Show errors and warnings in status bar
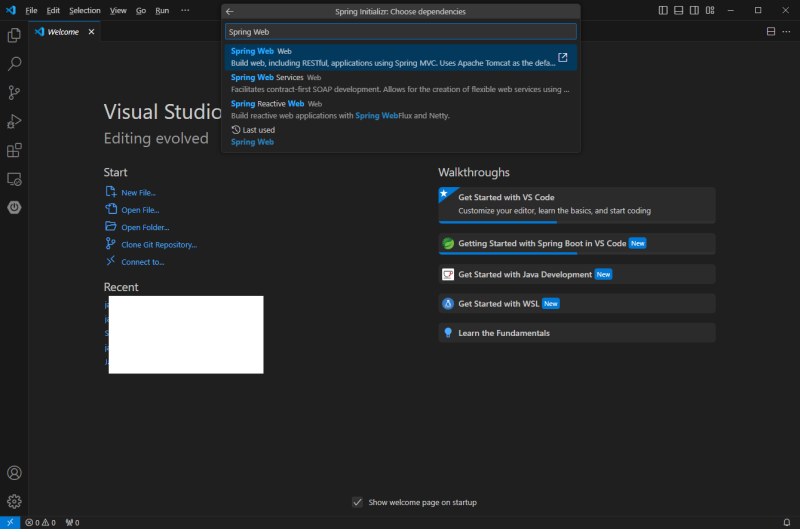 (40, 522)
